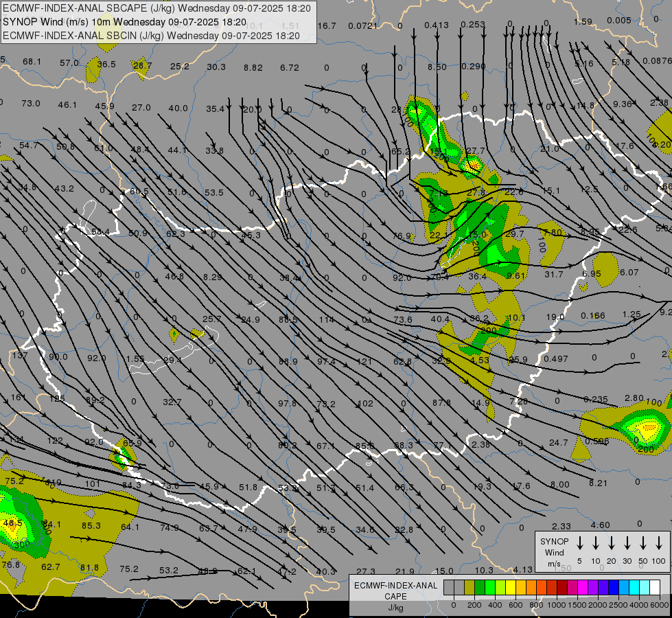This screenshot has height=618, width=672.
Task: Click the map value 114
Action: pos(327,319)
